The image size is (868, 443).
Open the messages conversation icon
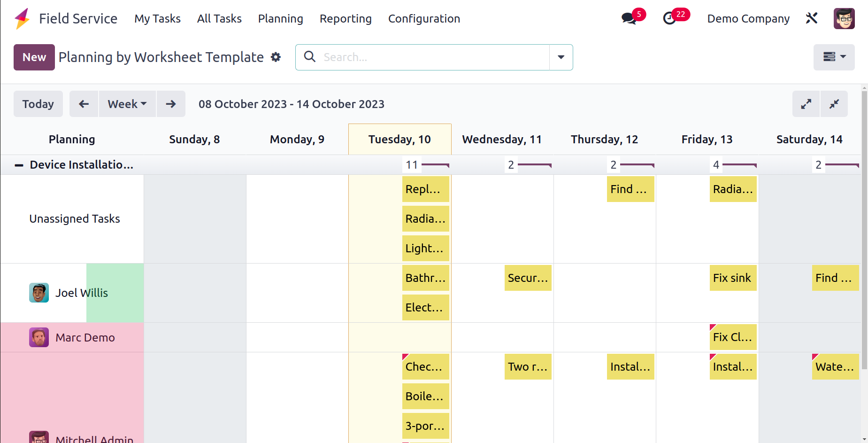(629, 19)
